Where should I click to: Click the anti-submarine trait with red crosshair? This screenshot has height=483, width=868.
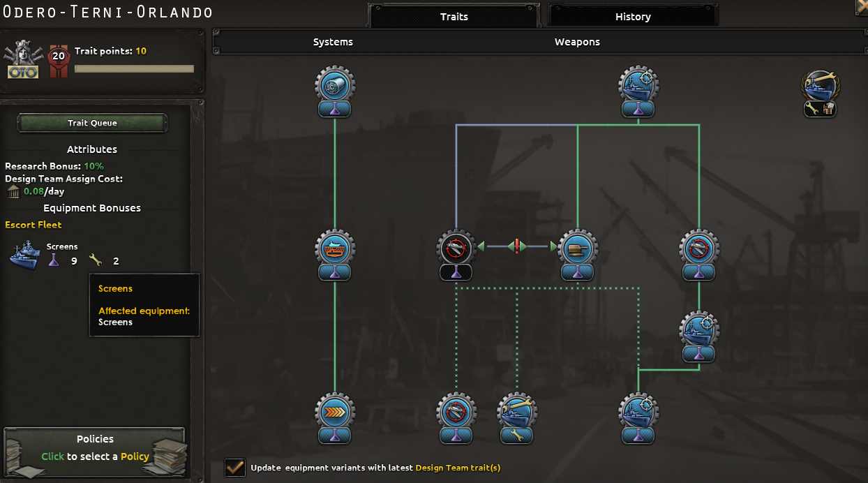pos(456,248)
